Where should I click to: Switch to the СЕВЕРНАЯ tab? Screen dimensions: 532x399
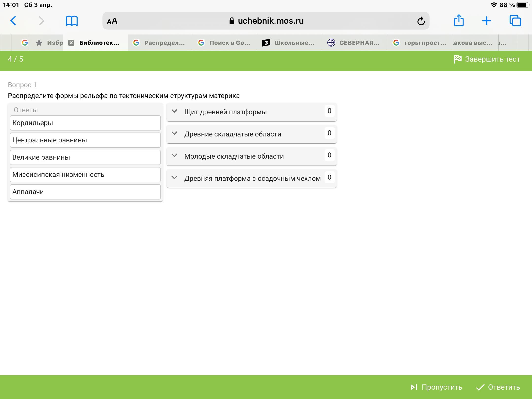click(x=355, y=43)
